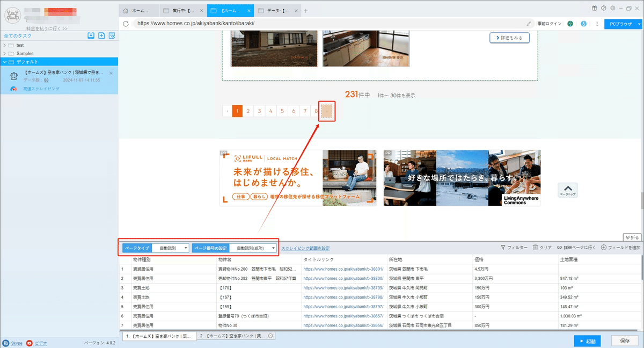The image size is (644, 348).
Task: Click the web page vertical scrollbar thumb
Action: click(642, 200)
